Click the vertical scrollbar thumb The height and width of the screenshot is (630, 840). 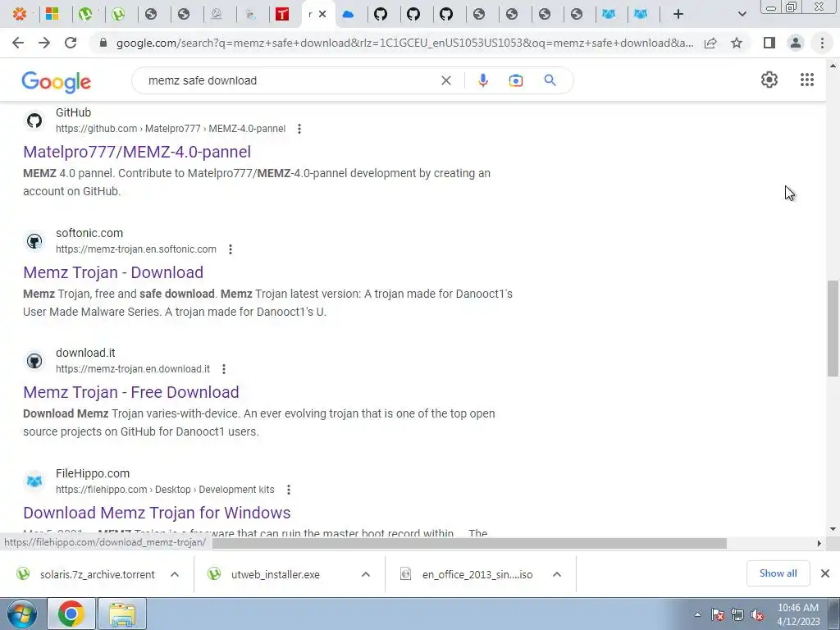pyautogui.click(x=833, y=328)
